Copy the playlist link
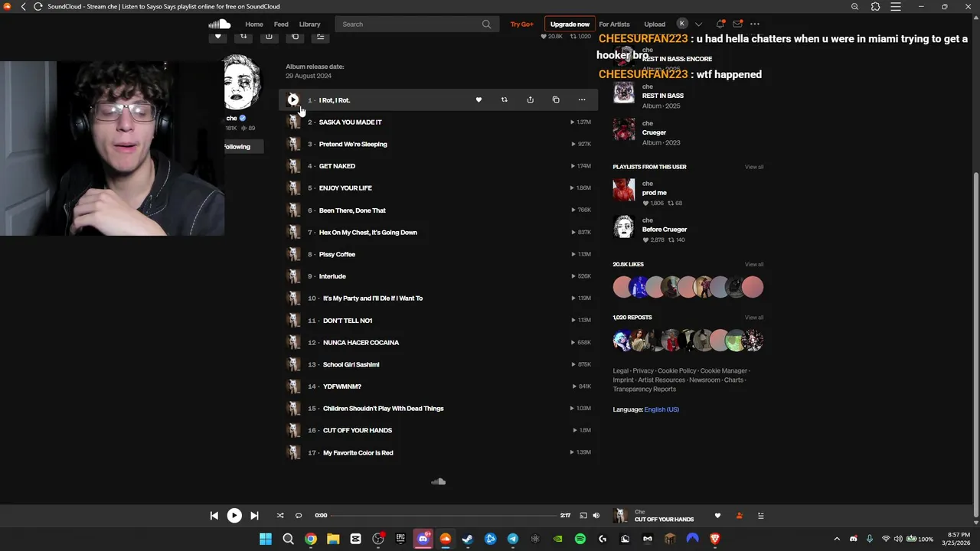Image resolution: width=980 pixels, height=551 pixels. tap(295, 36)
